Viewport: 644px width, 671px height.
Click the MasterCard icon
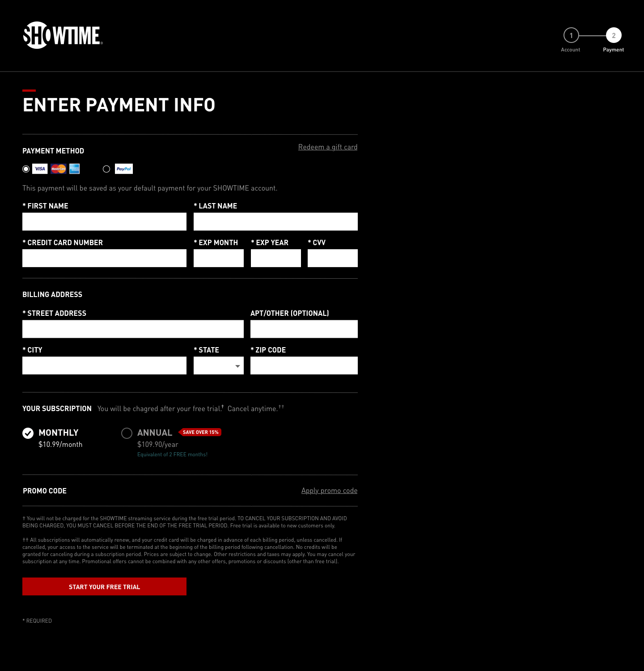pyautogui.click(x=59, y=169)
